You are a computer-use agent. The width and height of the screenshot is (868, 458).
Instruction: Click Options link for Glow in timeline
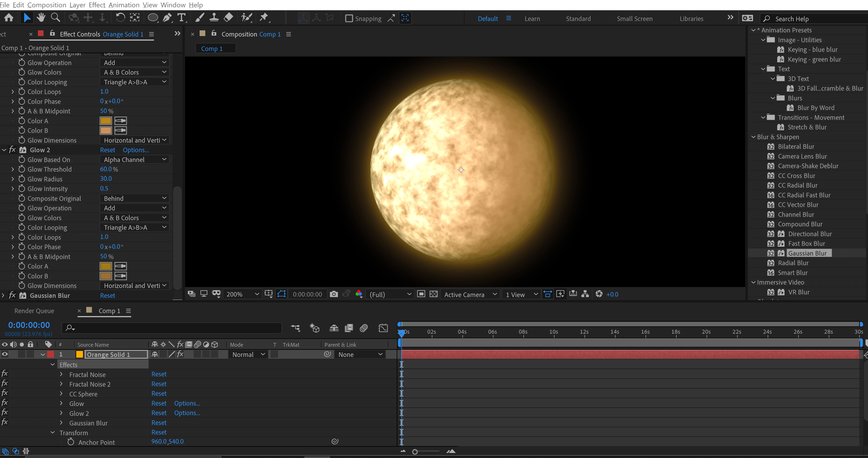click(x=187, y=403)
